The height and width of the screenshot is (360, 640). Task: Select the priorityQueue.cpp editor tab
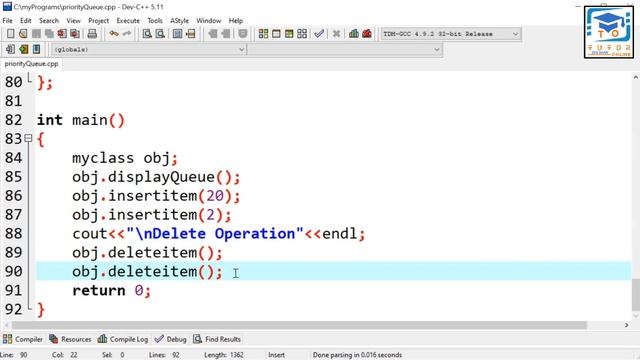tap(31, 64)
